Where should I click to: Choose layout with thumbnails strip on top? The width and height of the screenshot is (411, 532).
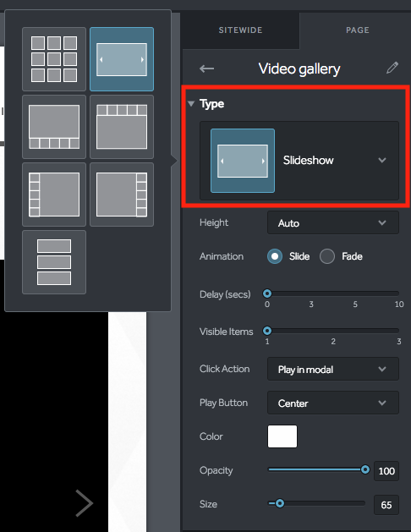pyautogui.click(x=122, y=127)
